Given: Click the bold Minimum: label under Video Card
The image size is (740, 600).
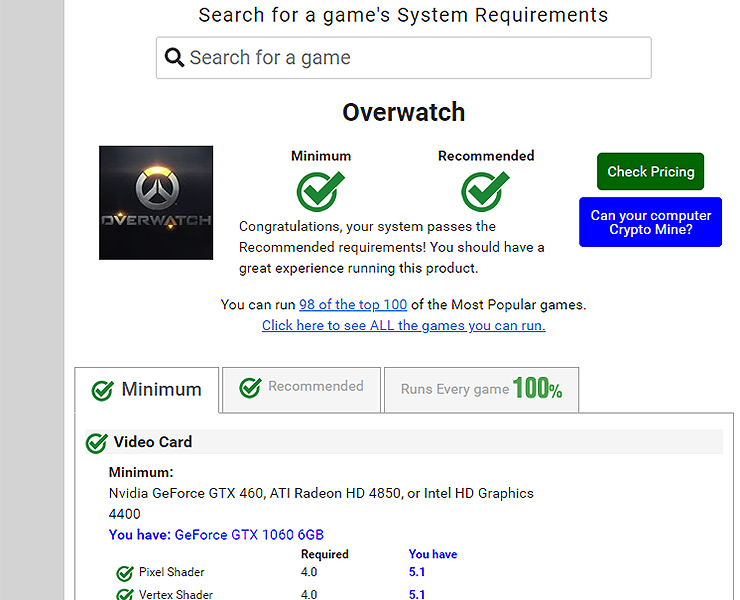Looking at the screenshot, I should click(x=141, y=472).
